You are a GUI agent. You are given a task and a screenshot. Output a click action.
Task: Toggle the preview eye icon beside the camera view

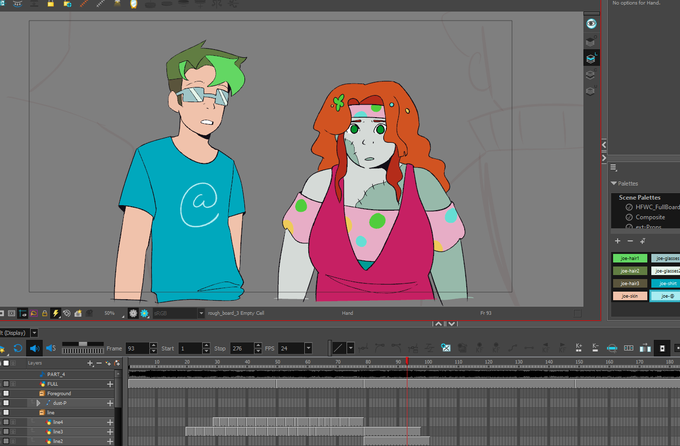pos(591,23)
